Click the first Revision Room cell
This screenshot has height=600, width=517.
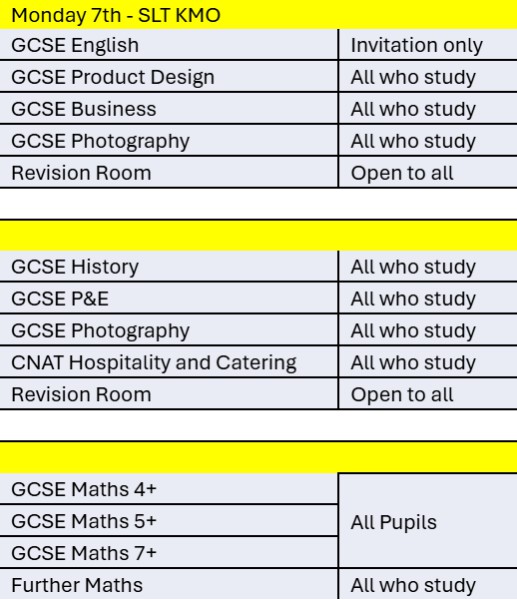click(x=169, y=172)
